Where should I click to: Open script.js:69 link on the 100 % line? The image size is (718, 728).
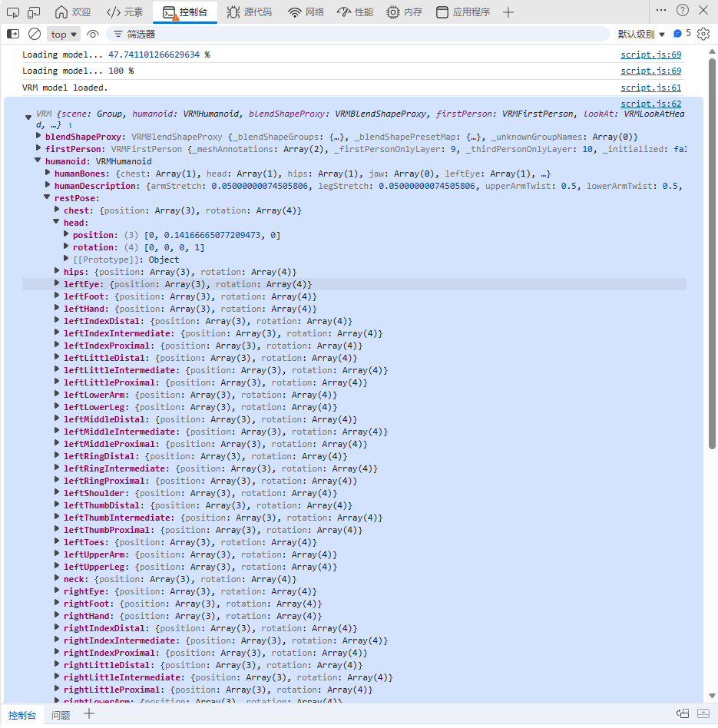click(650, 71)
